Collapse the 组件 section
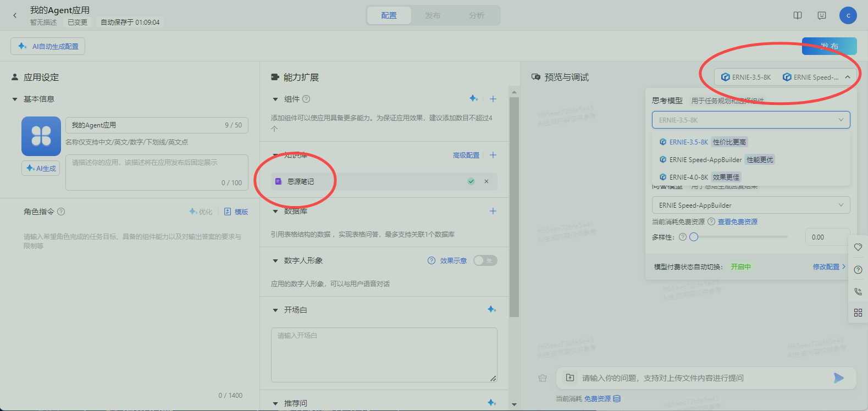The height and width of the screenshot is (411, 868). click(x=275, y=99)
